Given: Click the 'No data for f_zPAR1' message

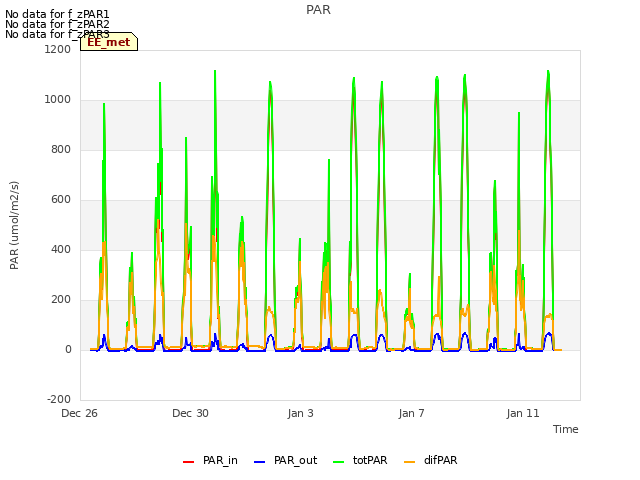Looking at the screenshot, I should coord(57,14).
